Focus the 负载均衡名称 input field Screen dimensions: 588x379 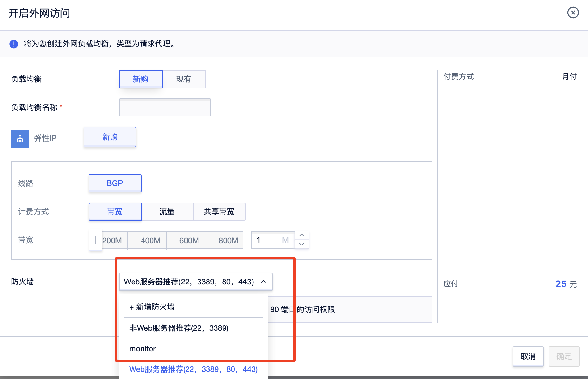point(165,107)
